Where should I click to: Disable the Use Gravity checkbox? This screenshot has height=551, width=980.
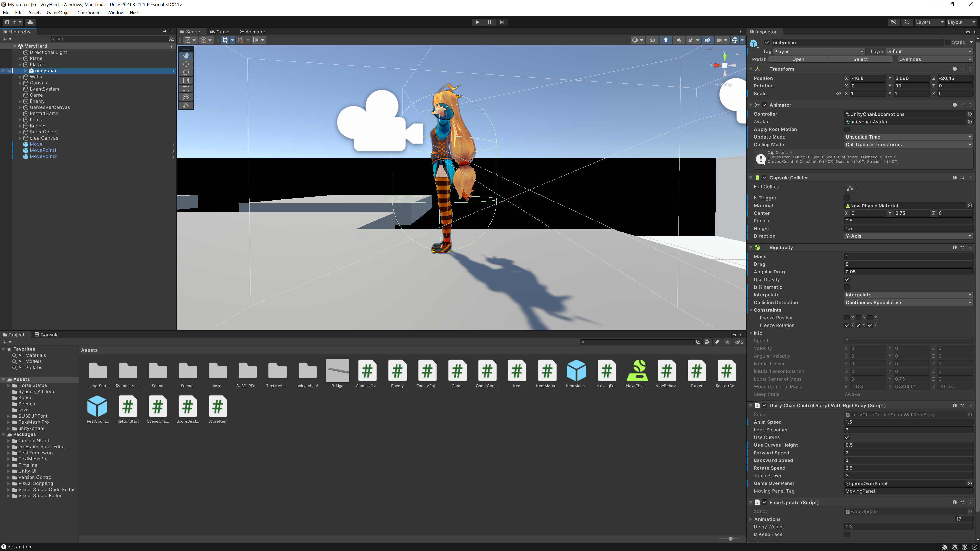coord(847,280)
